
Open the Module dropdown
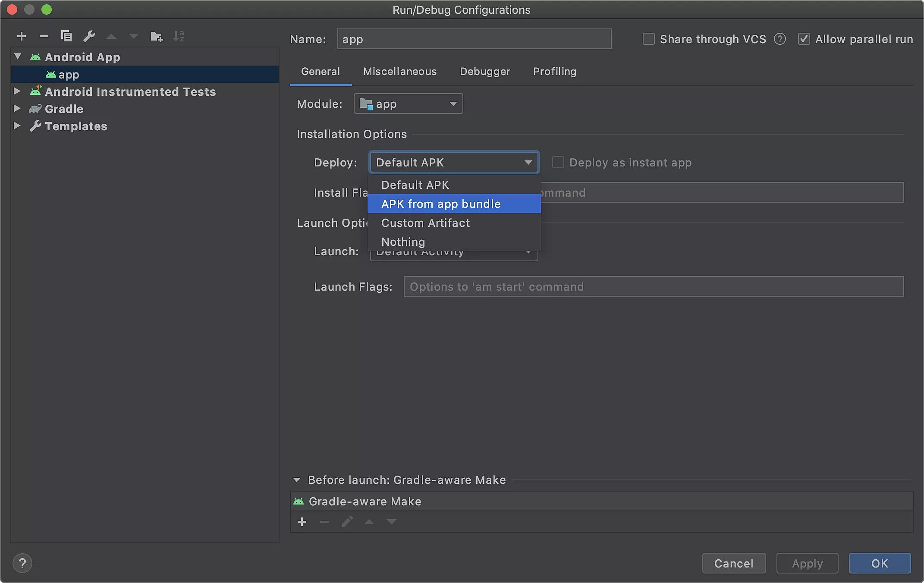pos(408,104)
